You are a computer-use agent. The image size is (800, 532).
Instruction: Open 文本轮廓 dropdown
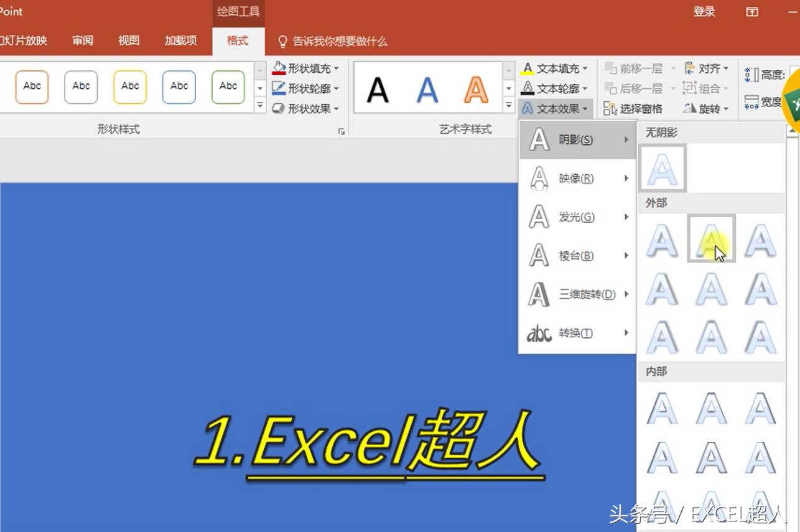pos(554,88)
